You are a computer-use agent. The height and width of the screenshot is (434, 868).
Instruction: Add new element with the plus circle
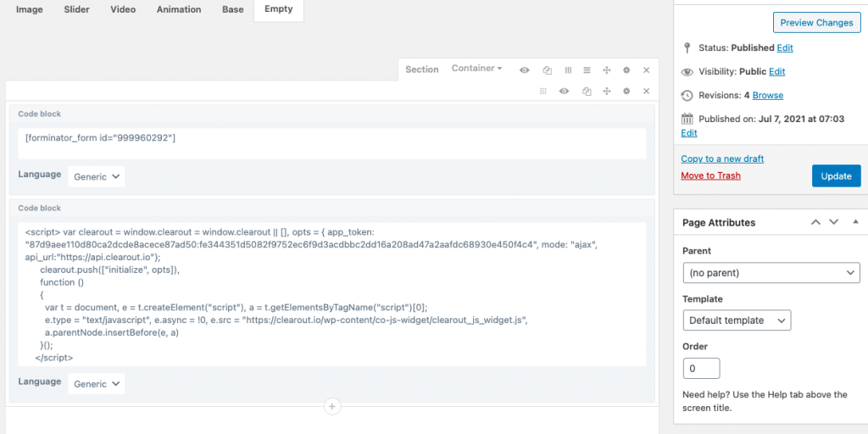pyautogui.click(x=332, y=407)
